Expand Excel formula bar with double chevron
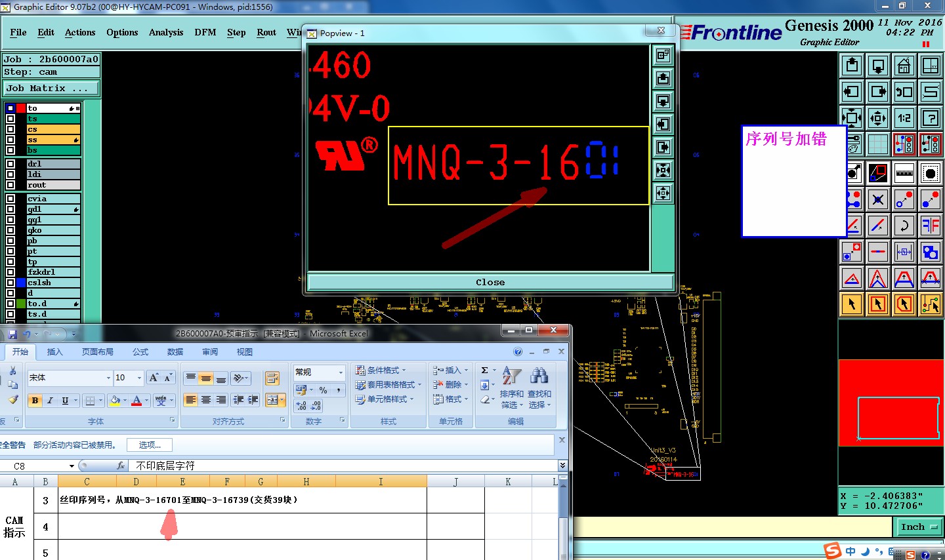The image size is (945, 560). click(x=562, y=466)
